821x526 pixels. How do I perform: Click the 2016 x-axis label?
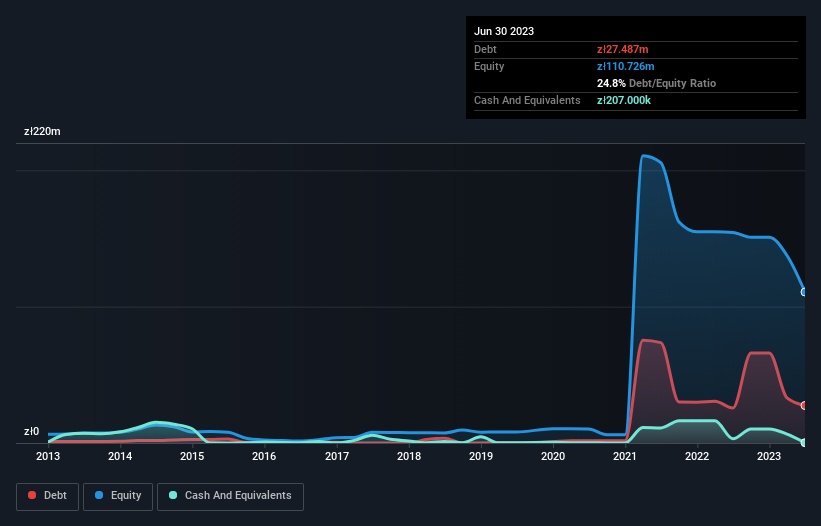pyautogui.click(x=264, y=456)
